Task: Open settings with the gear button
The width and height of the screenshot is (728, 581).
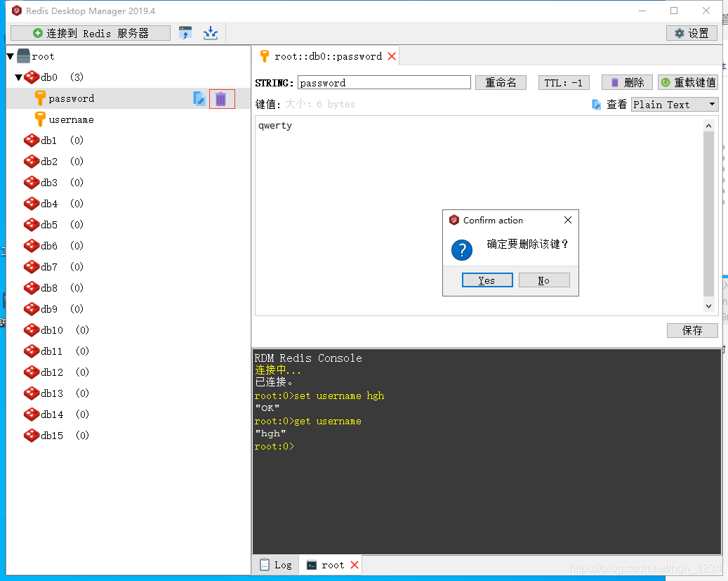Action: coord(691,33)
